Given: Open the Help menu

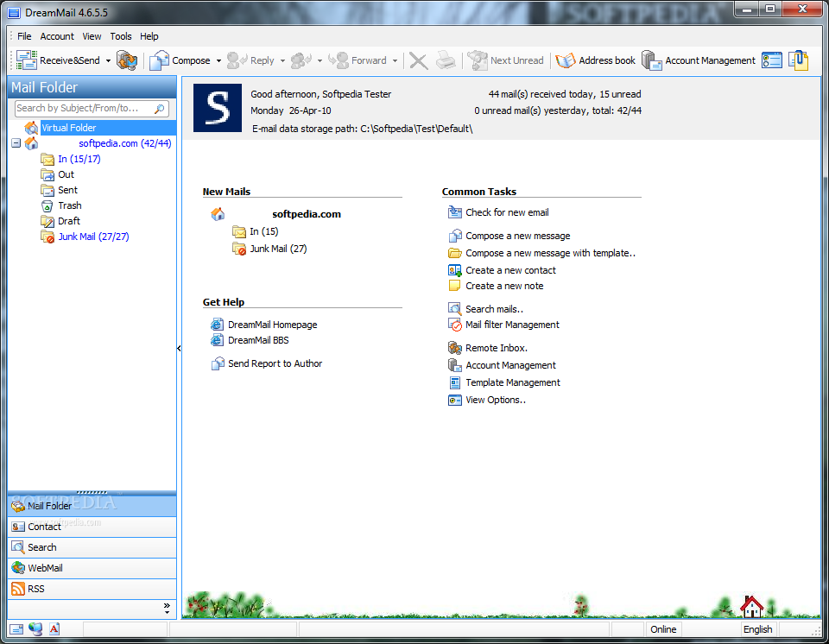Looking at the screenshot, I should click(x=149, y=36).
